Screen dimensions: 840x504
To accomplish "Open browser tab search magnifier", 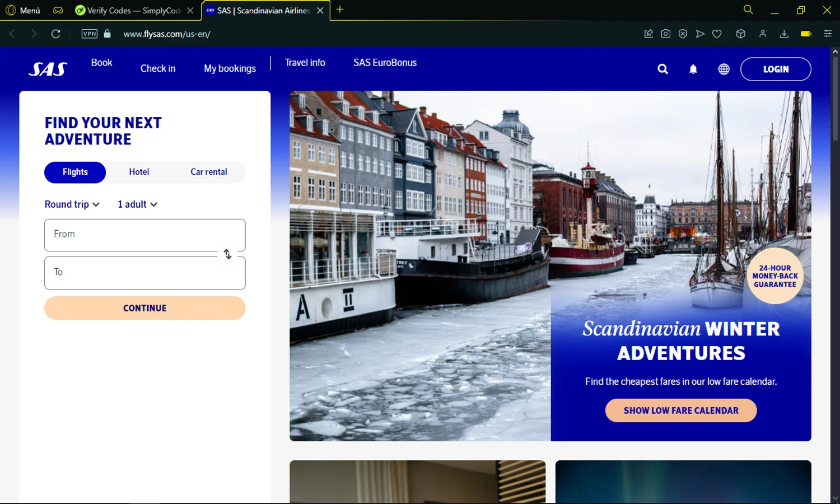I will 748,10.
